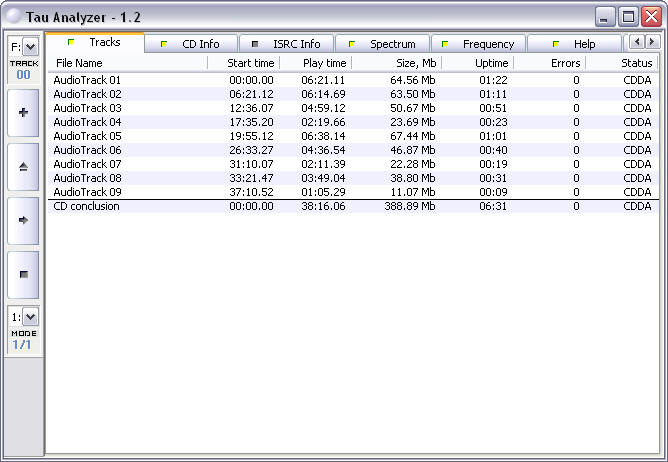Open the ISRC Info tab
The image size is (668, 462).
pyautogui.click(x=286, y=44)
